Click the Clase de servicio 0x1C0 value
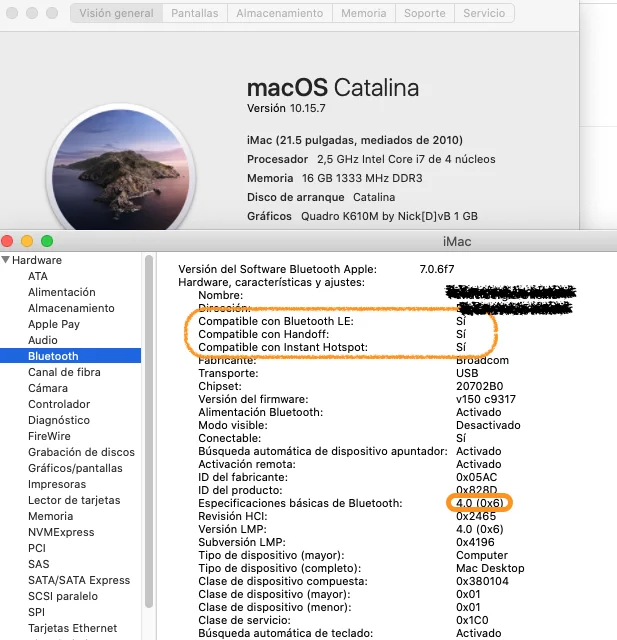Screen dimensions: 617x640 pos(472,620)
